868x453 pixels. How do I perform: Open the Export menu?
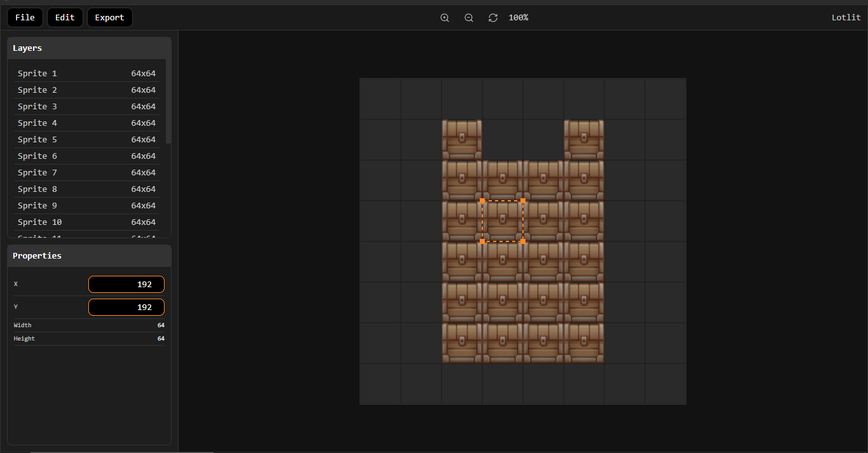109,17
